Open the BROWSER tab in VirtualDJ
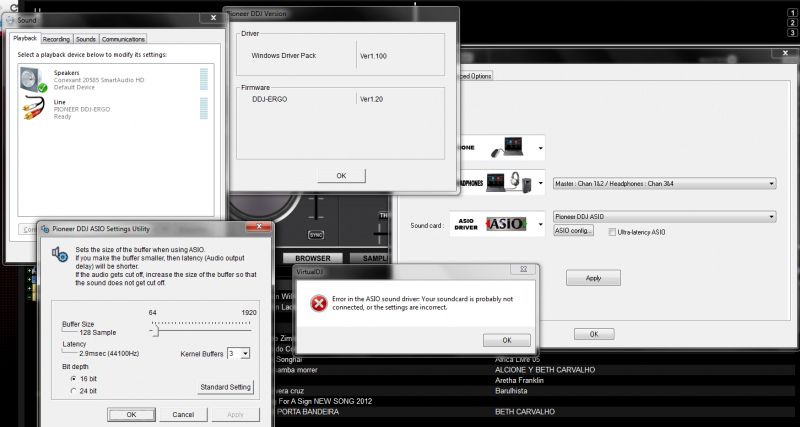This screenshot has width=800, height=427. pos(312,259)
